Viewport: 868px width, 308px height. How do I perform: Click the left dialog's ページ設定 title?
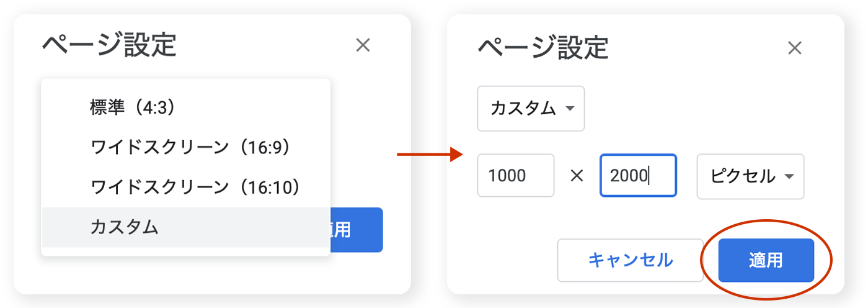coord(109,45)
